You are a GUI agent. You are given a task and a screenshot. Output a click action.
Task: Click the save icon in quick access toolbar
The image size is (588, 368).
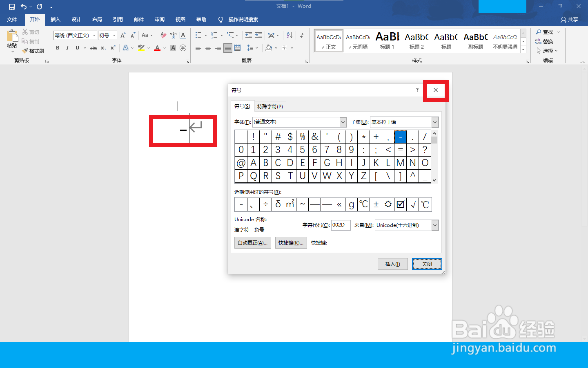pos(11,7)
